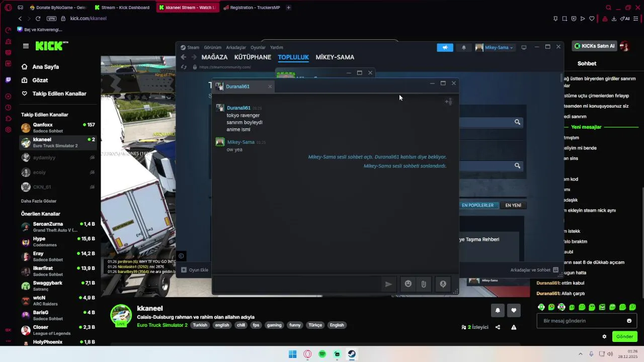
Task: Go back in Steam navigation
Action: click(184, 57)
